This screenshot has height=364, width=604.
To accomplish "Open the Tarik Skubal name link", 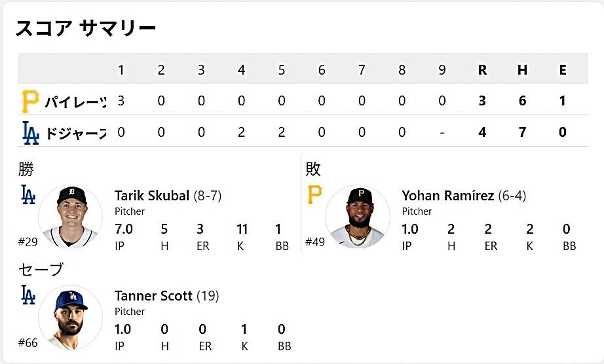I will (x=152, y=196).
